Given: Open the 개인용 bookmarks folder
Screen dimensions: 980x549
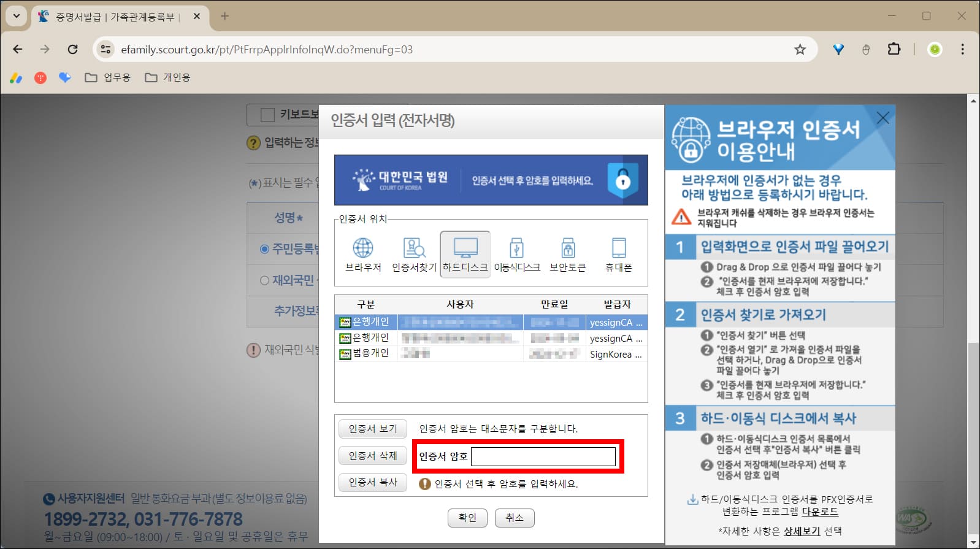Looking at the screenshot, I should (167, 77).
